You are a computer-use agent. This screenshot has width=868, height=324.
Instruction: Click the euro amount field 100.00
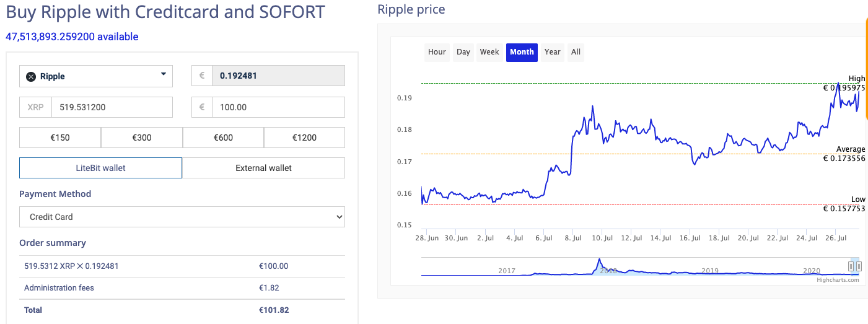click(278, 107)
